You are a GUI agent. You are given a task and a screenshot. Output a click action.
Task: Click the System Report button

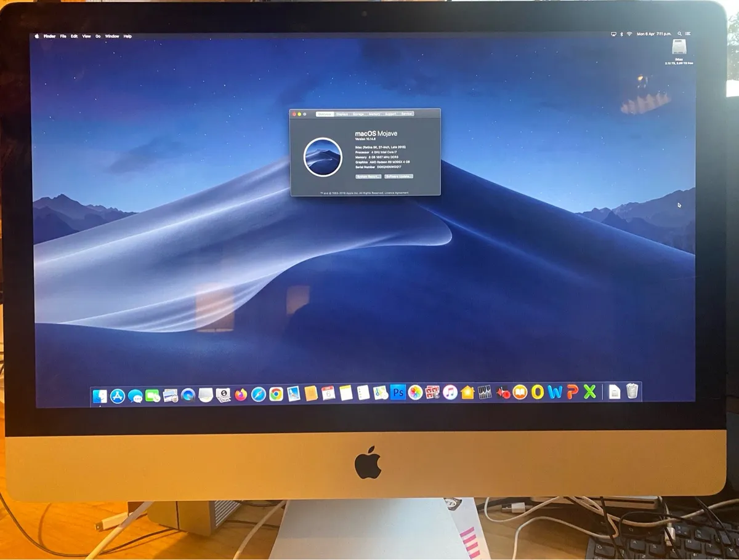point(368,177)
